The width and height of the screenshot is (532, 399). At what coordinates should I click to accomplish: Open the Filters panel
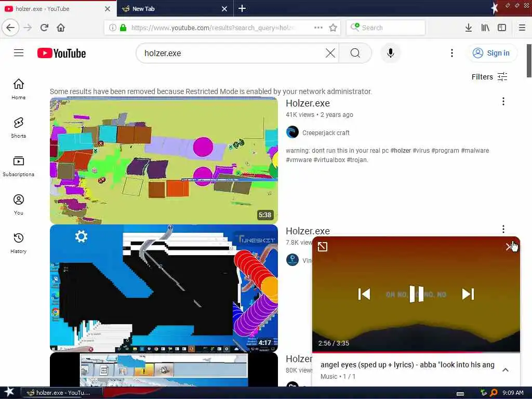click(x=489, y=77)
